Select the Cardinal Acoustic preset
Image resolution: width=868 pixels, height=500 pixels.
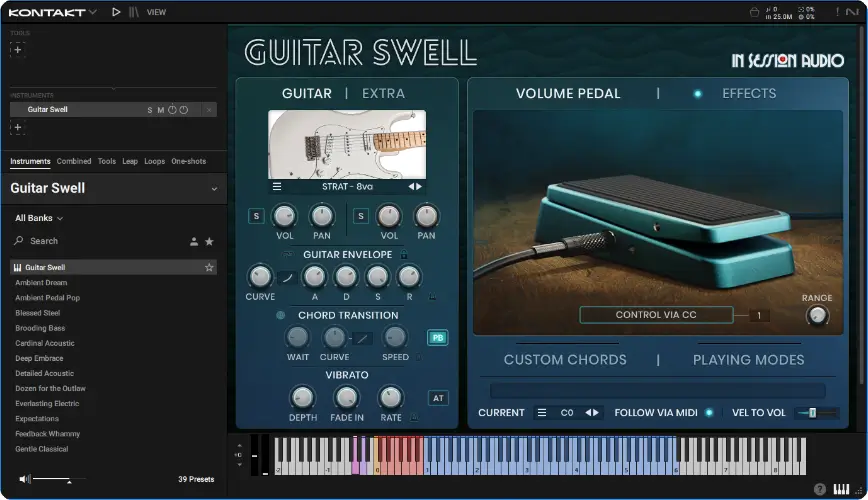(x=45, y=343)
